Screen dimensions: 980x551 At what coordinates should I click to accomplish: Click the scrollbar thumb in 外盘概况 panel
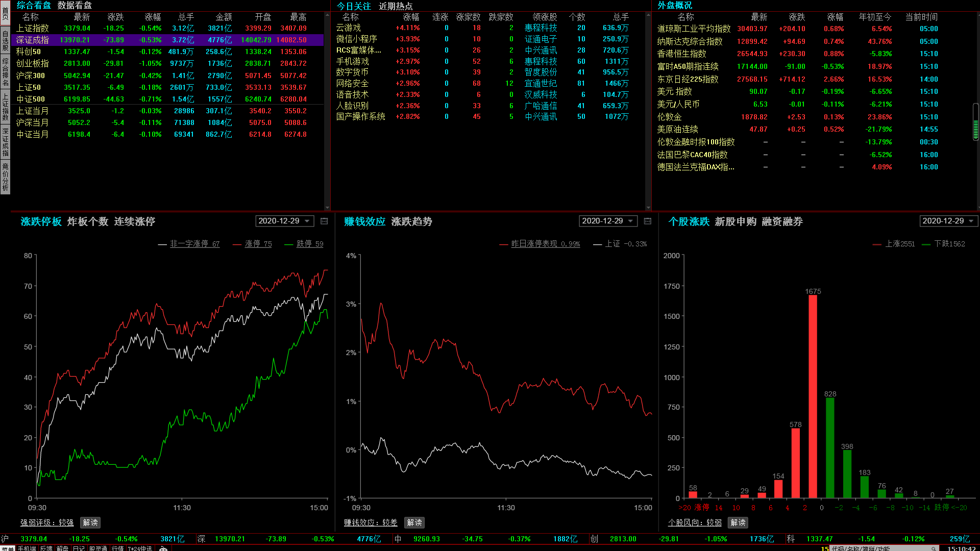point(975,121)
